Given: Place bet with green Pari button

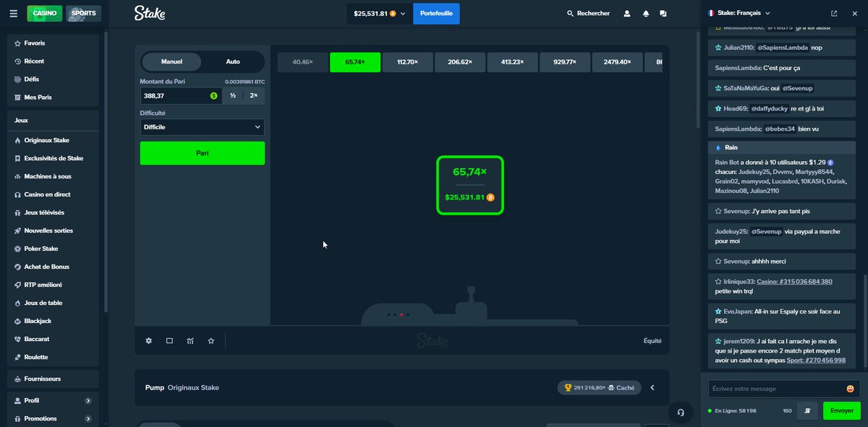Looking at the screenshot, I should tap(202, 153).
